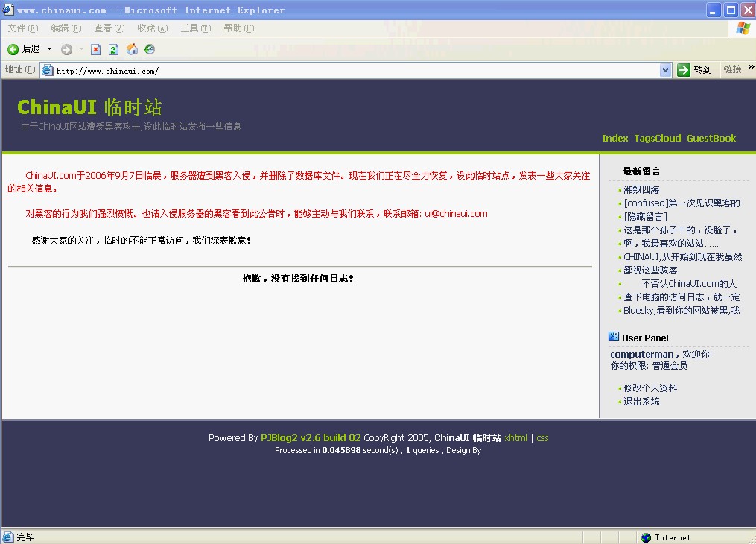Click the Back arrow icon
Viewport: 756px width, 544px height.
13,49
